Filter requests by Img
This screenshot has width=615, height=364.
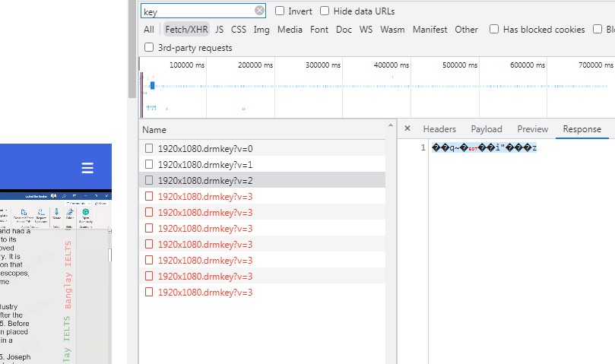(262, 30)
